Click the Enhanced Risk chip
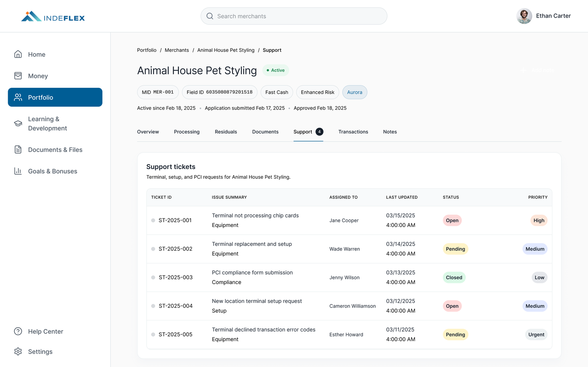Screen dimensions: 588x367 coord(318,92)
